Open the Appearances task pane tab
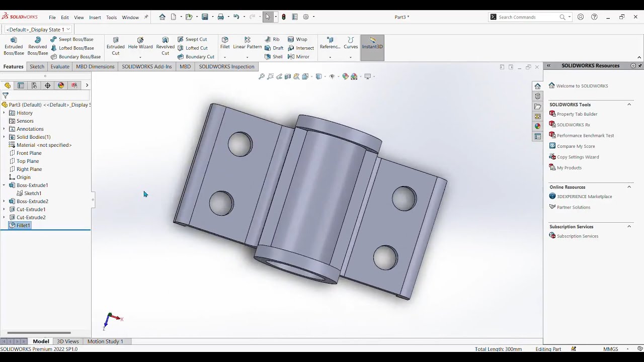The height and width of the screenshot is (362, 644). tap(538, 126)
